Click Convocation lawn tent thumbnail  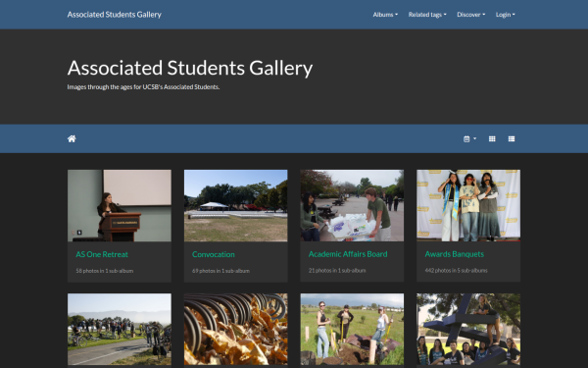pyautogui.click(x=235, y=205)
